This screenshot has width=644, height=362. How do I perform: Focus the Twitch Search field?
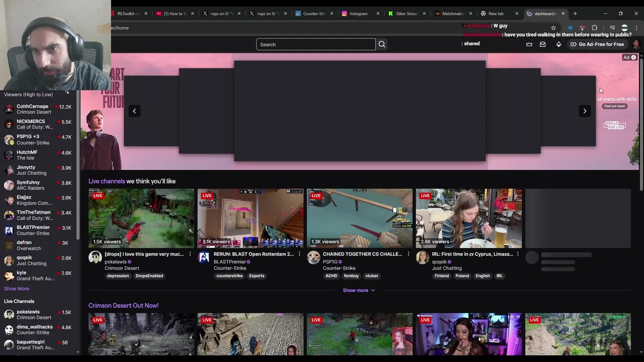(x=316, y=44)
